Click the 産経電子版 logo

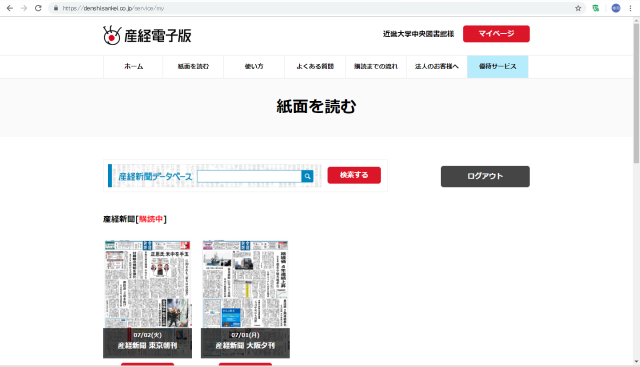point(147,36)
